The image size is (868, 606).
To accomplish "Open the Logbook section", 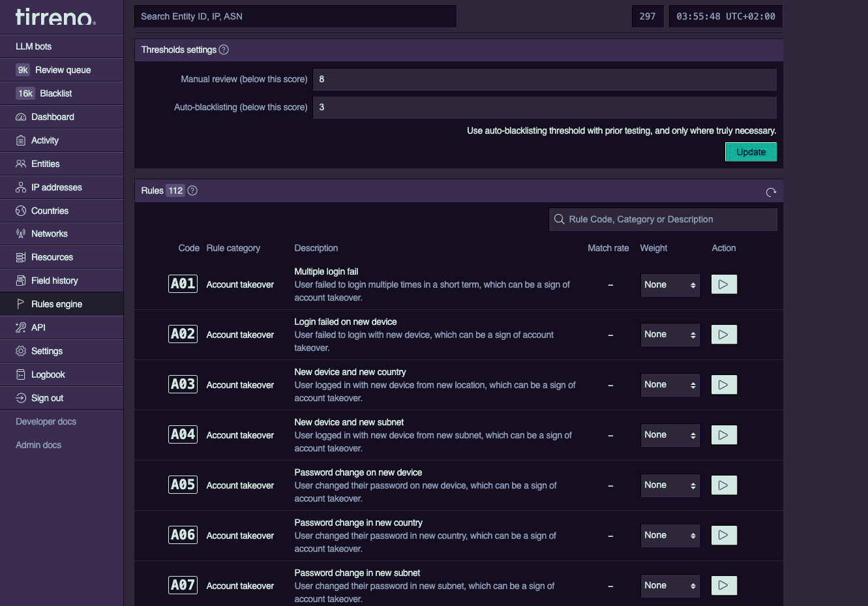I will tap(61, 374).
